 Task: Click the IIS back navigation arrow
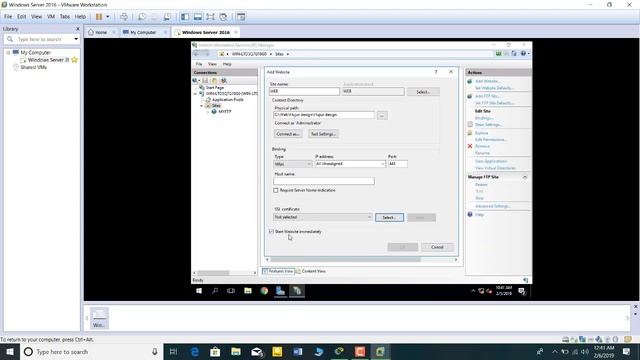point(197,54)
